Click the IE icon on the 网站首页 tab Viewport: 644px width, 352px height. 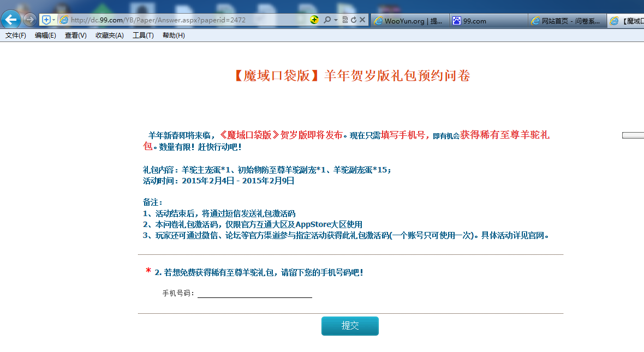point(535,21)
